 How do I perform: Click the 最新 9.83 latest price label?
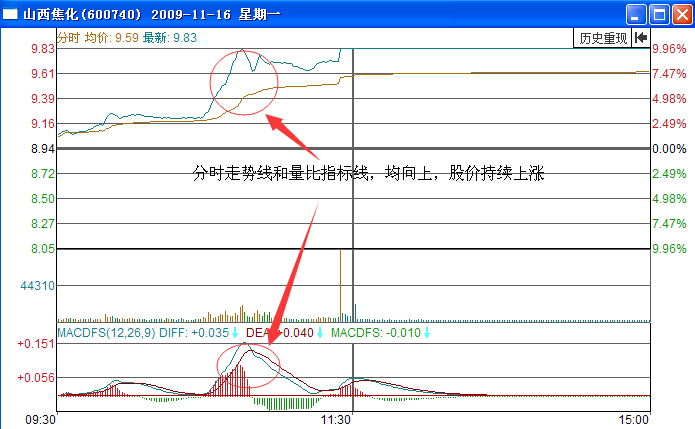(170, 38)
